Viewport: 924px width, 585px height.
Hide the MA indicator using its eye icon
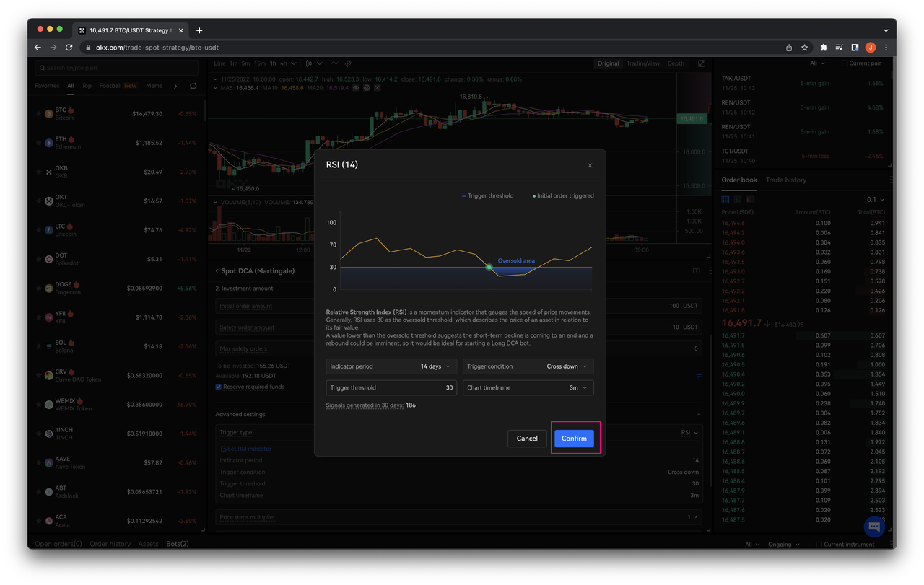click(356, 87)
